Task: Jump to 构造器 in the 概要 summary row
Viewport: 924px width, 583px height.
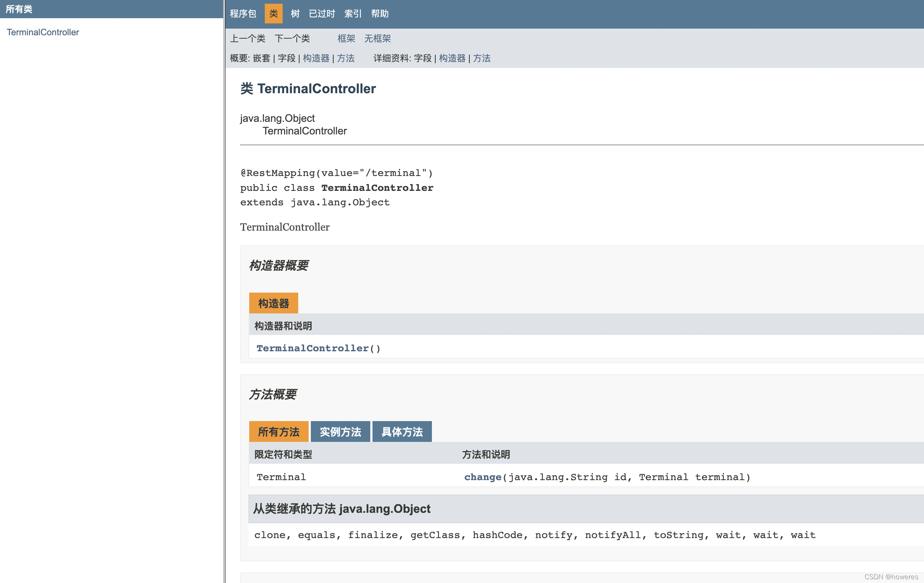Action: point(316,58)
